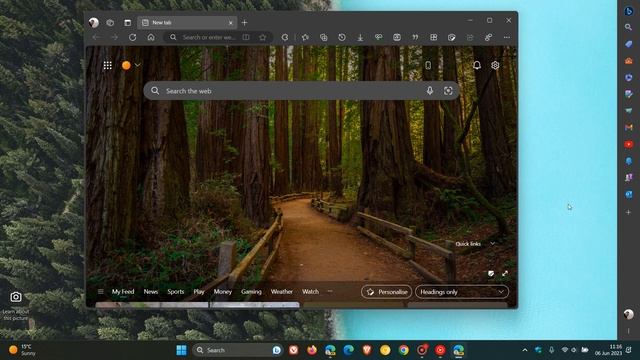The height and width of the screenshot is (360, 640).
Task: Switch to the Weather tab
Action: [282, 291]
